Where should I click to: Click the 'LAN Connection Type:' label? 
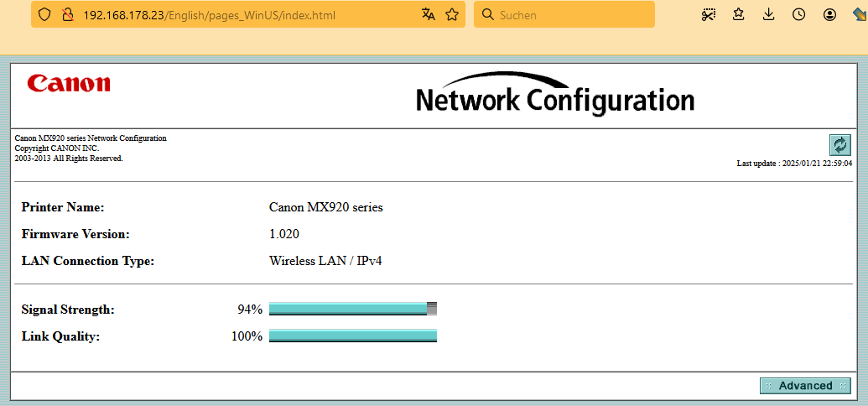pyautogui.click(x=87, y=261)
